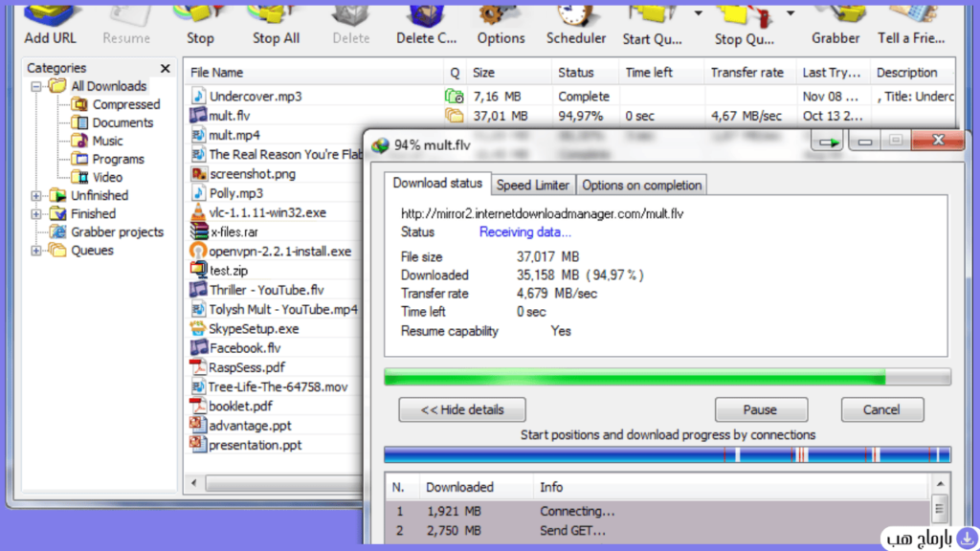This screenshot has height=551, width=980.
Task: Sort by the Size column header
Action: click(508, 73)
